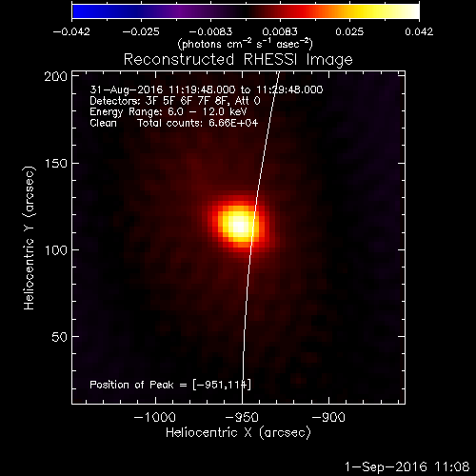Click the 'Clean' algorithm label
Viewport: 476px width, 476px height.
tap(103, 123)
